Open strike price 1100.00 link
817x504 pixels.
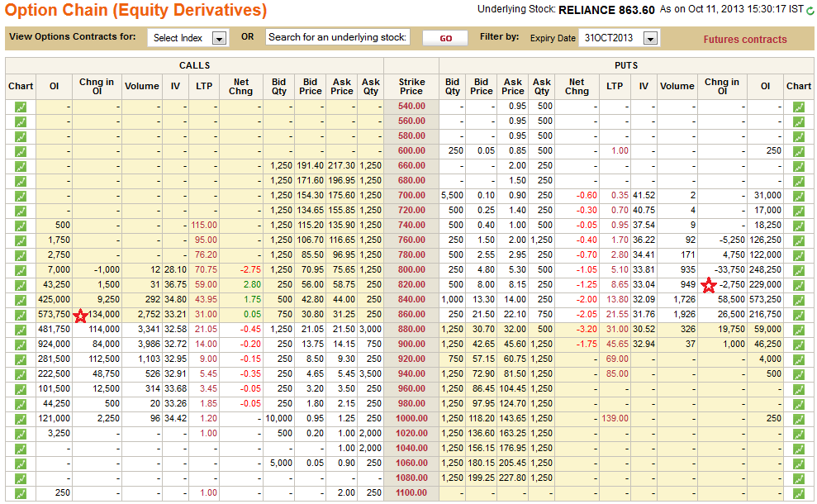click(x=411, y=493)
